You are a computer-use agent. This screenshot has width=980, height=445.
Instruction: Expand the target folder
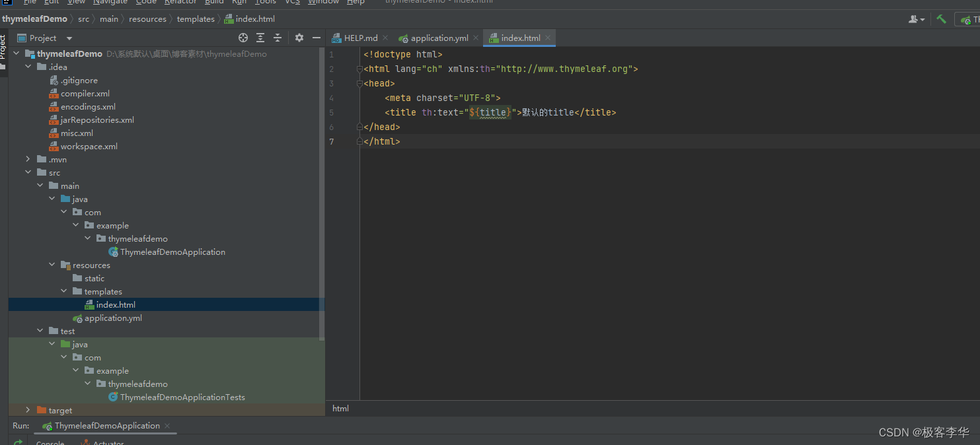pos(28,410)
